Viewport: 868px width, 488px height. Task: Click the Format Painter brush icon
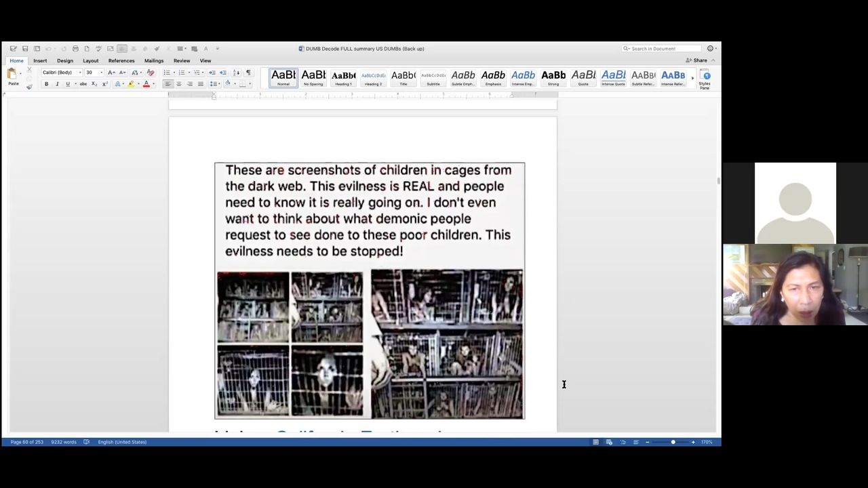pos(29,86)
